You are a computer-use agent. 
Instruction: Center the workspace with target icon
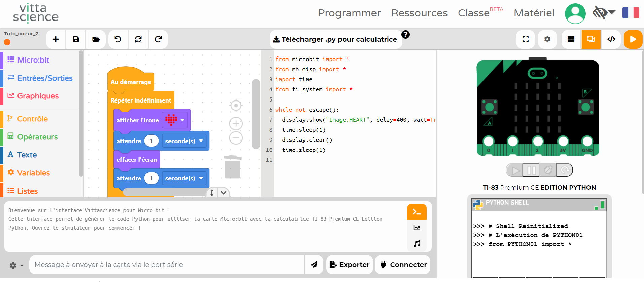pyautogui.click(x=236, y=106)
